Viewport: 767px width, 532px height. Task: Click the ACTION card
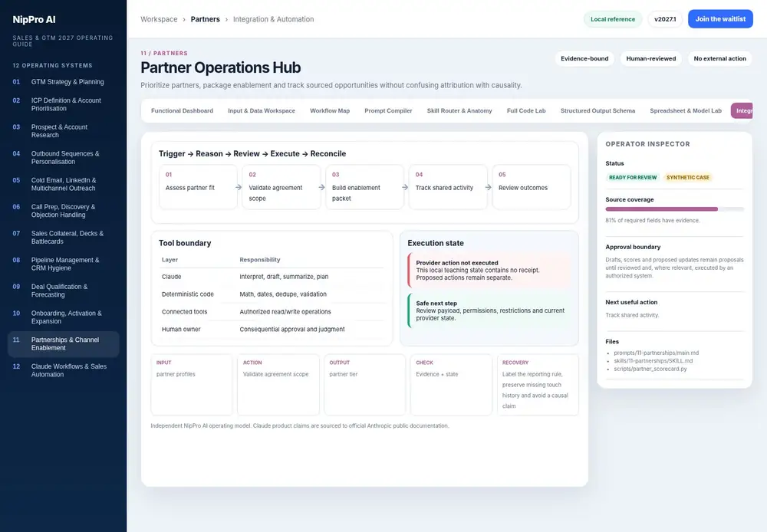pyautogui.click(x=278, y=385)
